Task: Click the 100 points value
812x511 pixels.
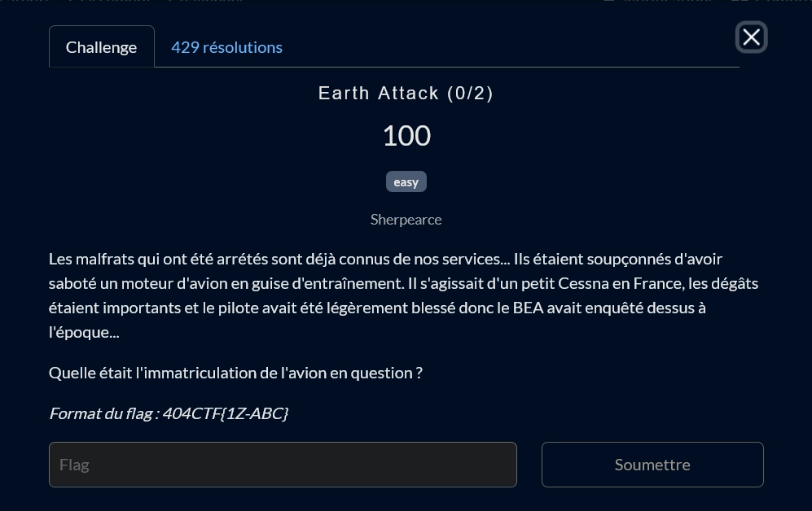Action: pos(406,136)
